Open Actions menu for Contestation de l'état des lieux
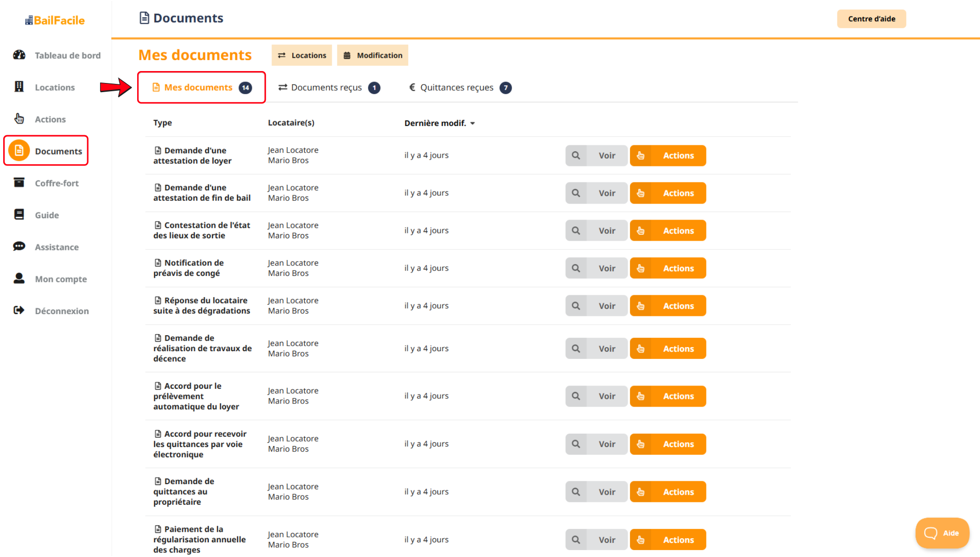The width and height of the screenshot is (980, 557). point(668,231)
